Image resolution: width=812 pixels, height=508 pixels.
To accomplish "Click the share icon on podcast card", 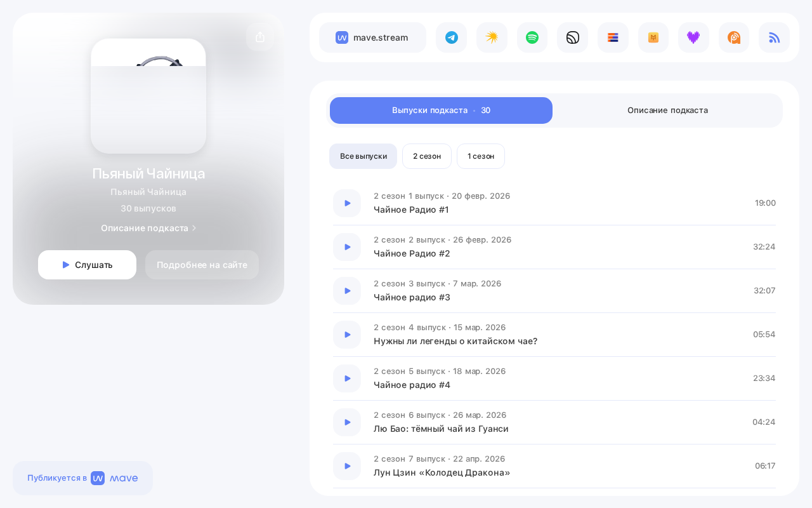I will click(260, 37).
